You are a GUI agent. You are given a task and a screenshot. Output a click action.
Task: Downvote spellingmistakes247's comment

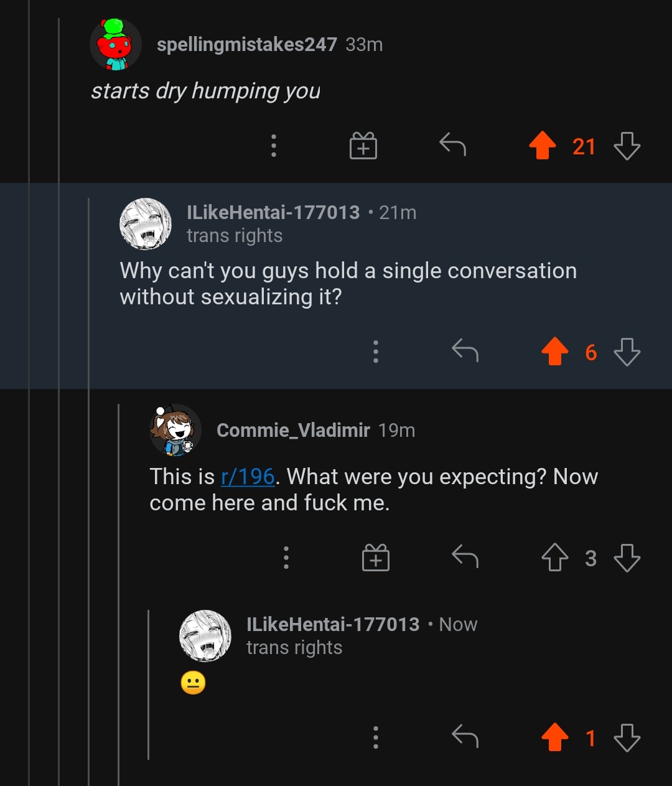point(627,146)
